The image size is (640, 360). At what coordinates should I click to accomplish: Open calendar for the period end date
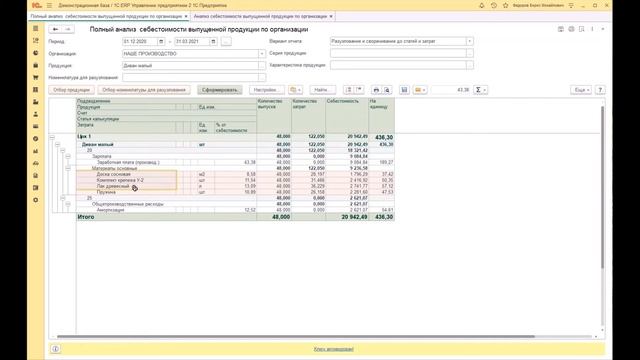pyautogui.click(x=213, y=42)
